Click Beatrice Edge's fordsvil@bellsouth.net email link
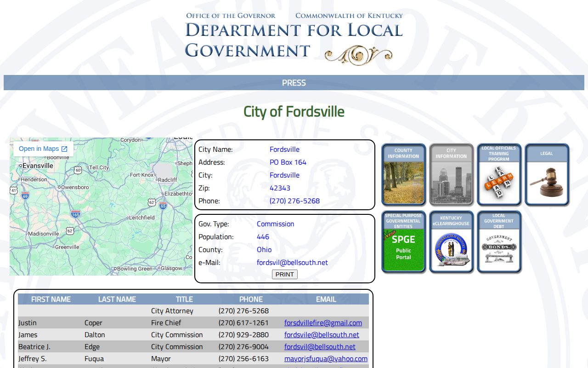 pyautogui.click(x=320, y=347)
